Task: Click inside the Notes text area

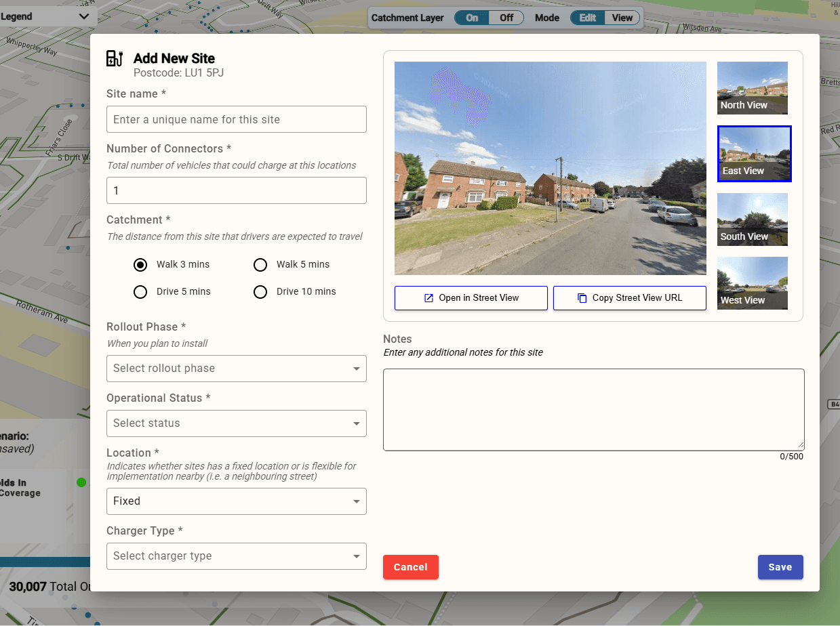Action: coord(593,409)
